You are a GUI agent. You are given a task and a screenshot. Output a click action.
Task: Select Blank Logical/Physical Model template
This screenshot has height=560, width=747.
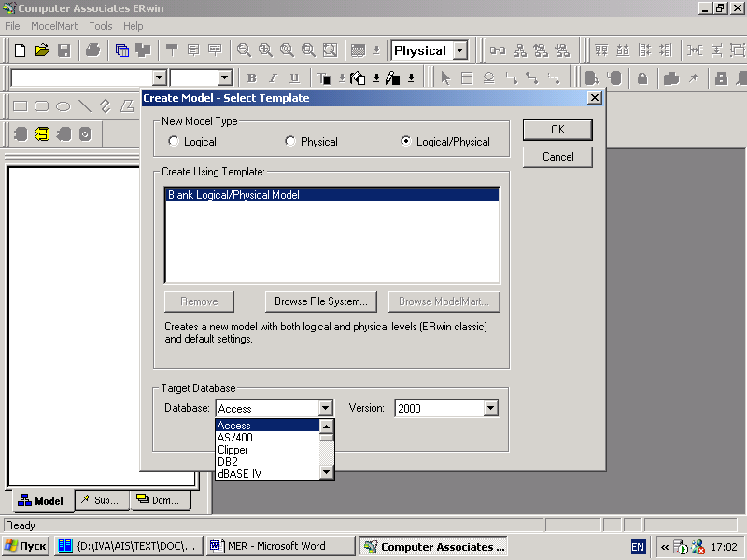click(x=332, y=195)
